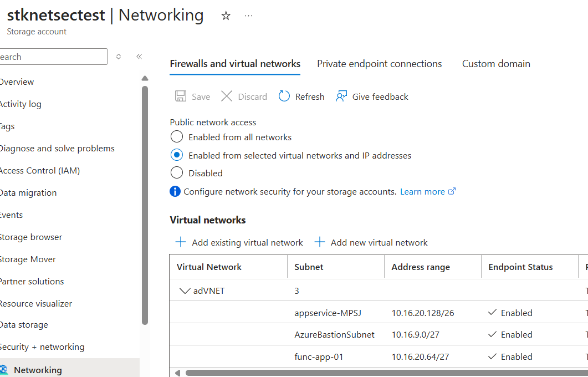
Task: Click the sidebar search input field
Action: click(x=53, y=57)
